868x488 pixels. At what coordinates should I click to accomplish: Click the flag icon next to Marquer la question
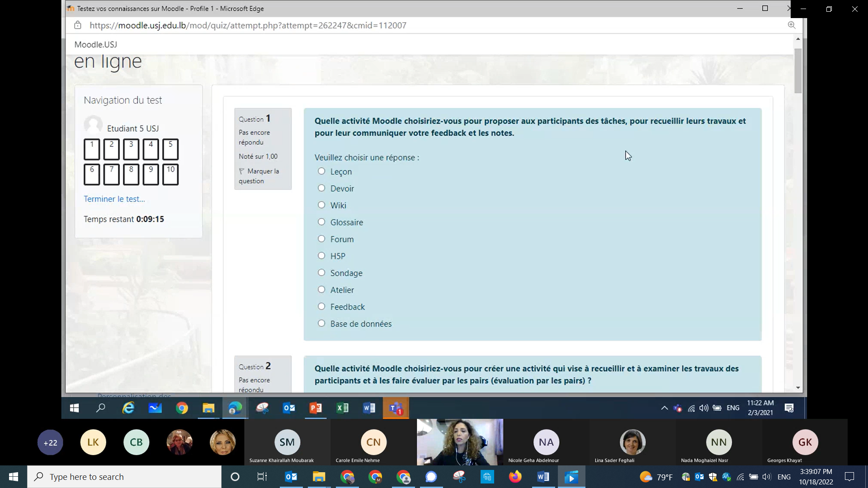coord(241,171)
